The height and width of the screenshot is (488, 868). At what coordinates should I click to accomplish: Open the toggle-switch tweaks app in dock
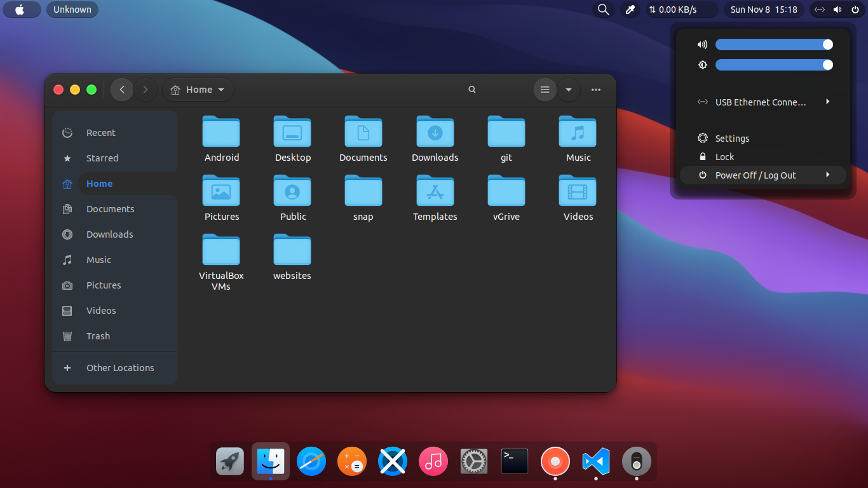[637, 461]
